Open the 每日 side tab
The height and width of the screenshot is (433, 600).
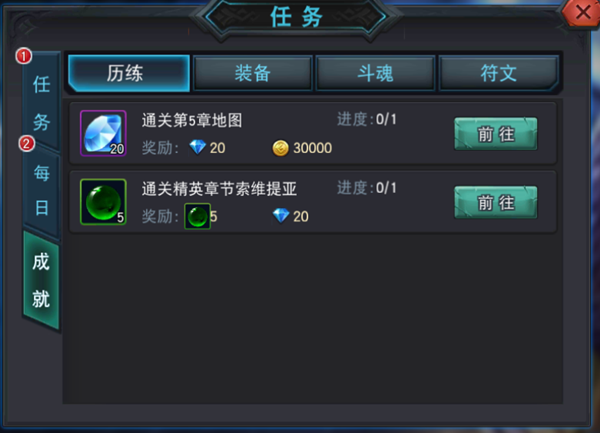pos(41,190)
